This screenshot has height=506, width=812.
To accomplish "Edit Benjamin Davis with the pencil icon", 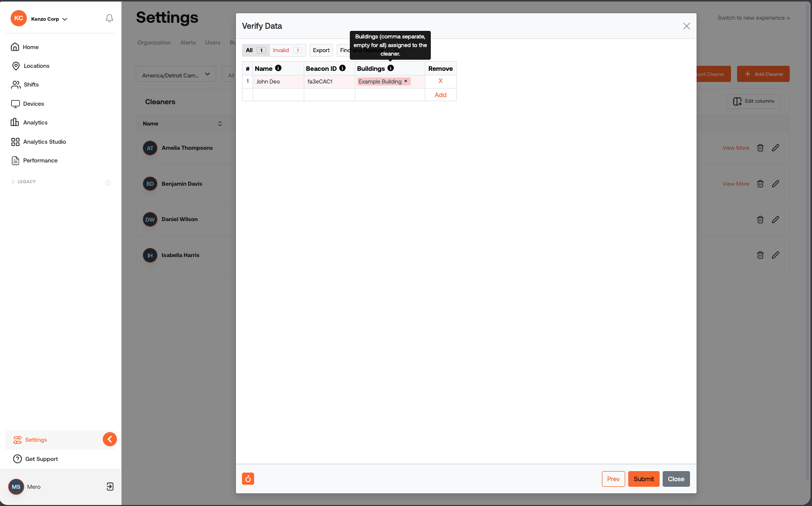I will [x=776, y=184].
